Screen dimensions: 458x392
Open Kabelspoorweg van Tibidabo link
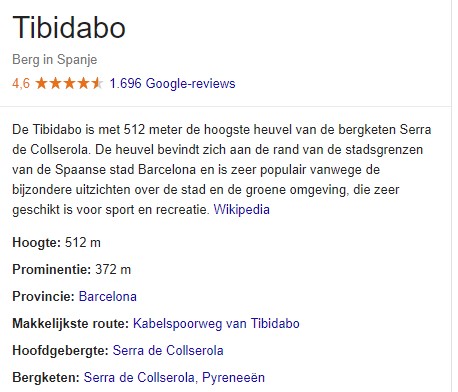point(216,323)
